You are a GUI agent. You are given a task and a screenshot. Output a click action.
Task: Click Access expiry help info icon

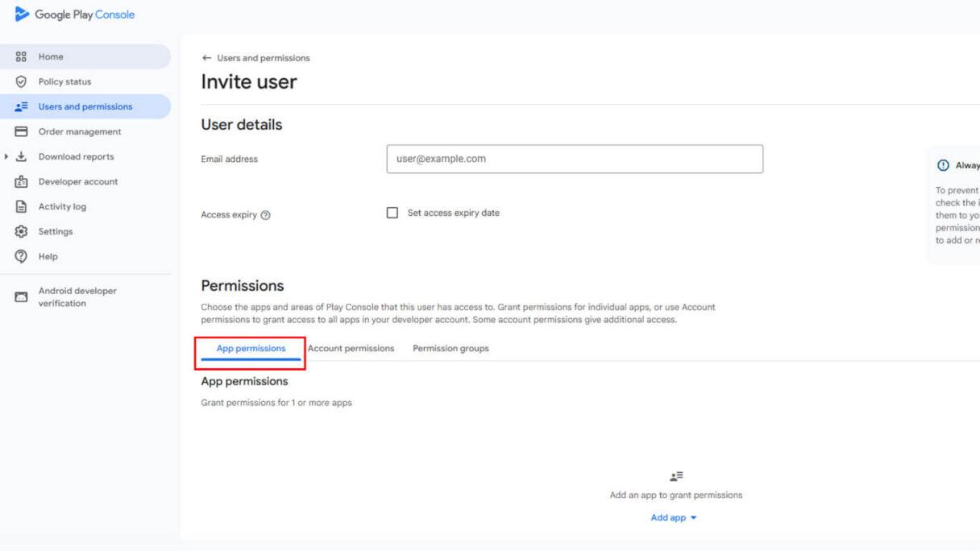(266, 216)
